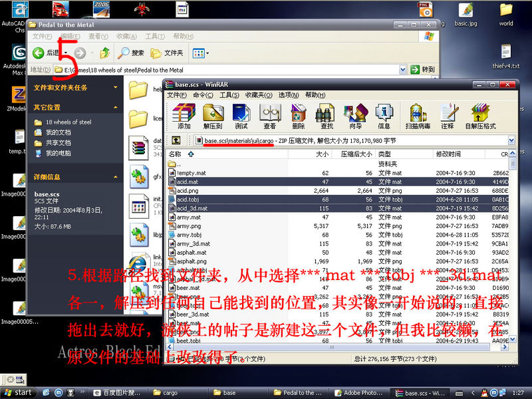Open the Find (查找) tool in WinRAR
The width and height of the screenshot is (532, 399).
coord(327,117)
